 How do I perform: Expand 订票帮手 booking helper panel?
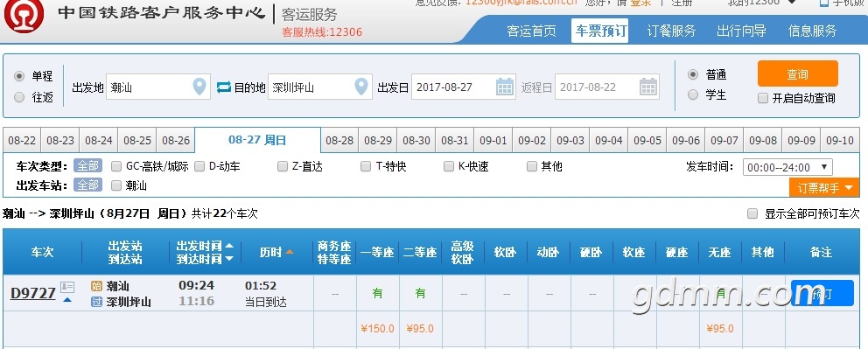[x=824, y=187]
